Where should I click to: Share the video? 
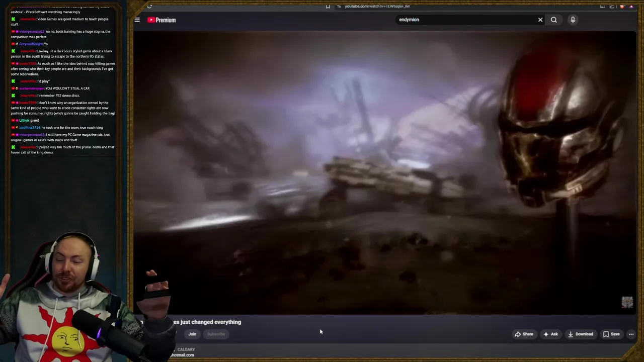click(x=524, y=334)
